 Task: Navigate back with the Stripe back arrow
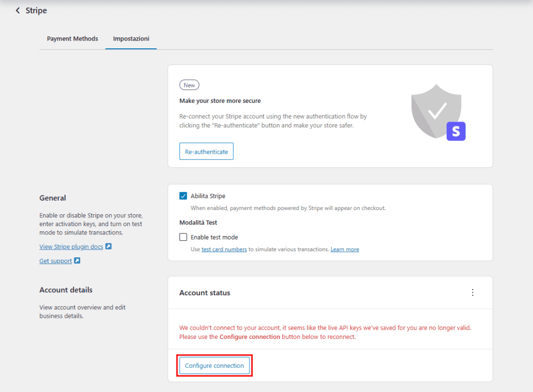(16, 10)
